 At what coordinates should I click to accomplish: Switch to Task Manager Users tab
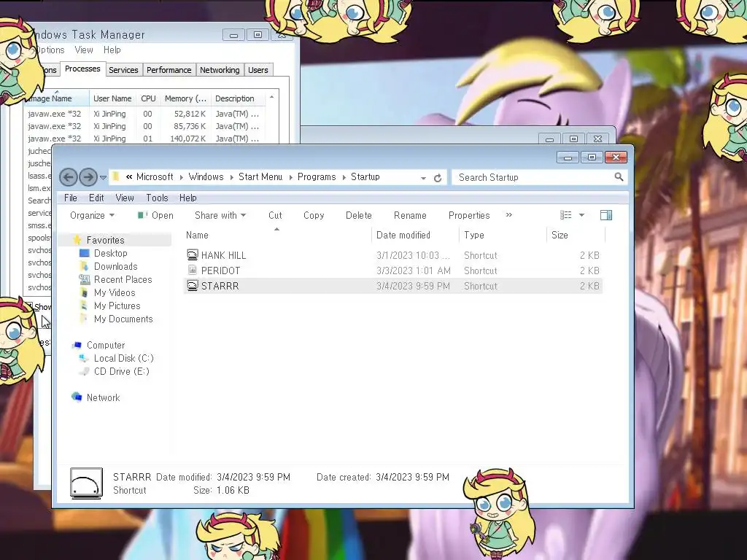pyautogui.click(x=258, y=70)
